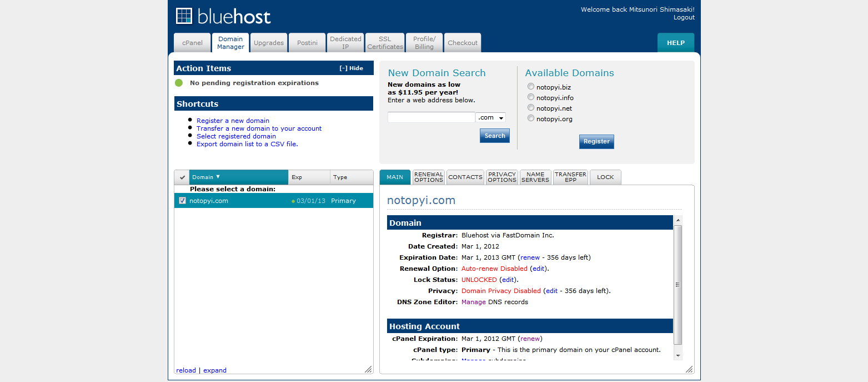The width and height of the screenshot is (868, 382).
Task: Click the Register button
Action: tap(596, 141)
